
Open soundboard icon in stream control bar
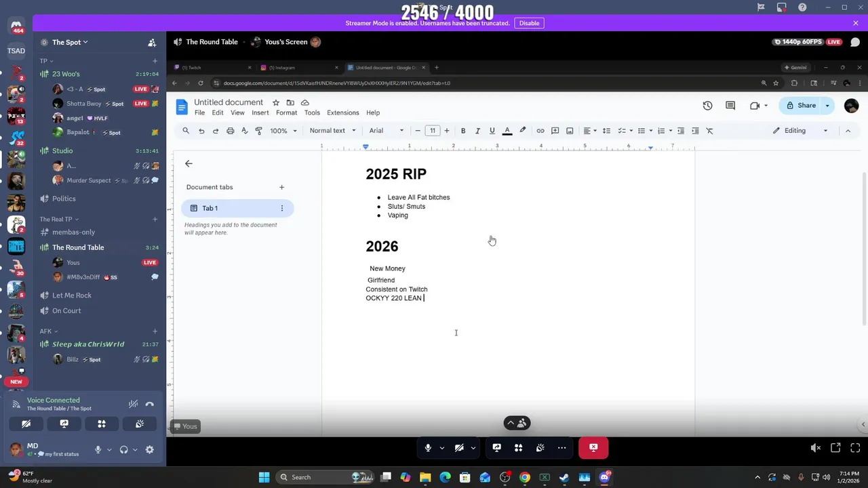click(x=540, y=447)
